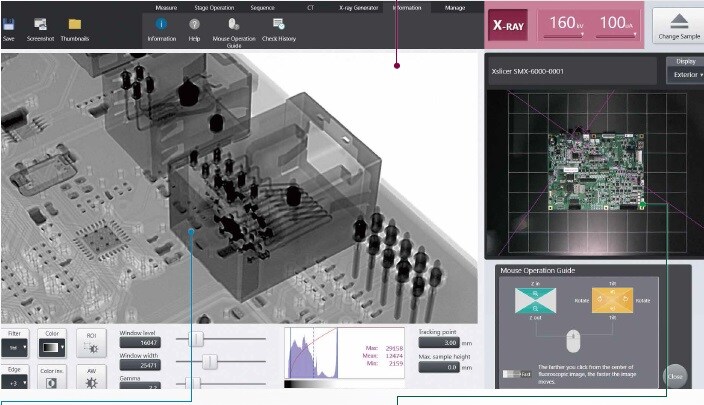Open Help from the toolbar
The image size is (704, 405).
coord(194,24)
